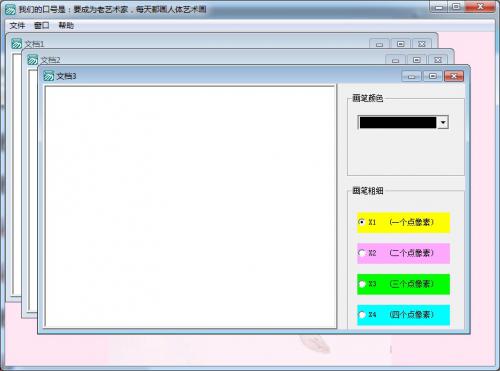Open the 窗口 menu

[x=42, y=25]
